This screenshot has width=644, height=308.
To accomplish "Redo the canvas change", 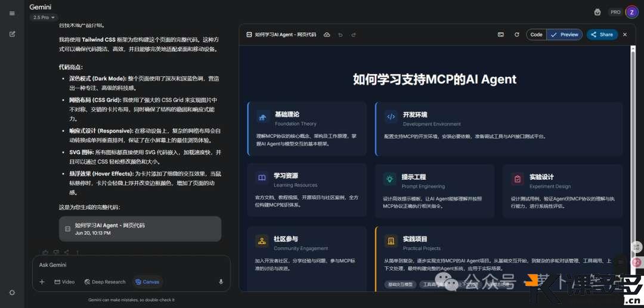I will click(x=353, y=35).
